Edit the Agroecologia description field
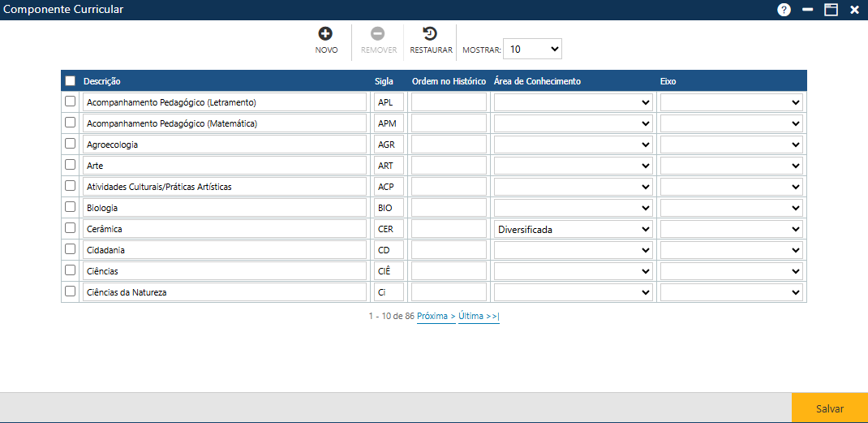 pos(225,145)
